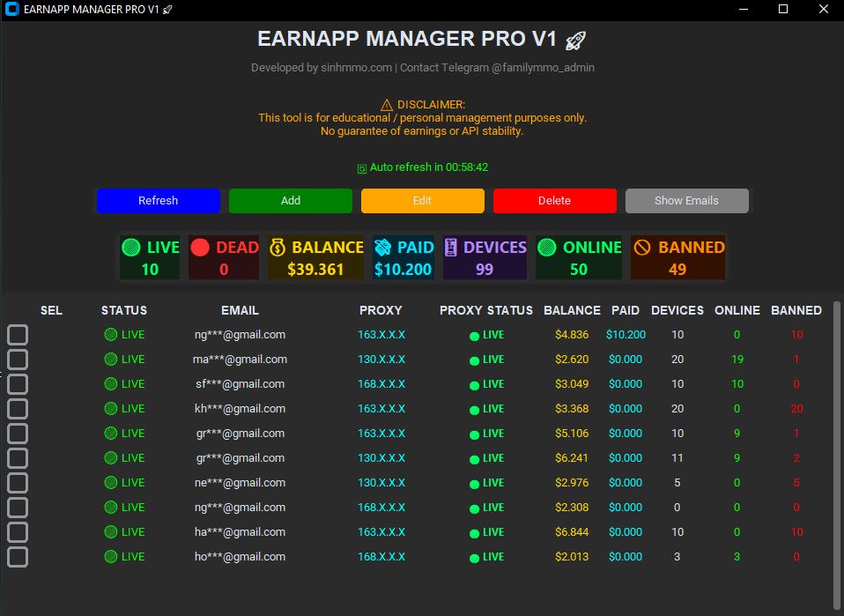
Task: Click the ONLINE green circle icon
Action: click(547, 247)
